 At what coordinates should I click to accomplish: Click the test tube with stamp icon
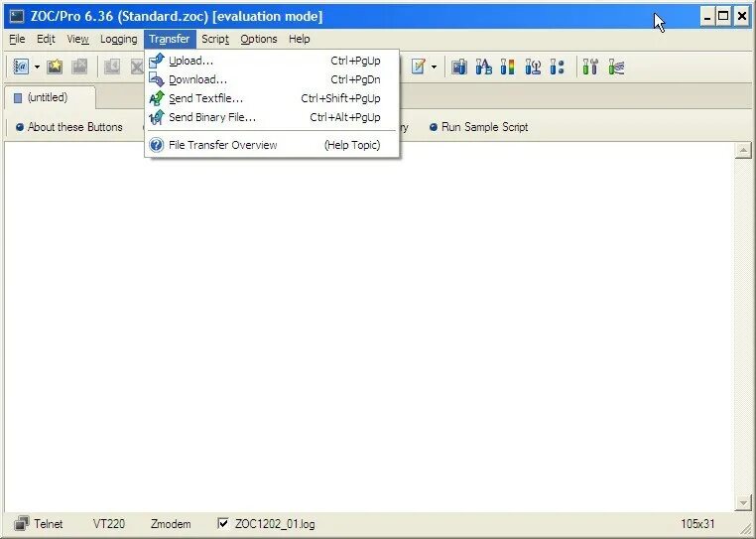pos(533,67)
